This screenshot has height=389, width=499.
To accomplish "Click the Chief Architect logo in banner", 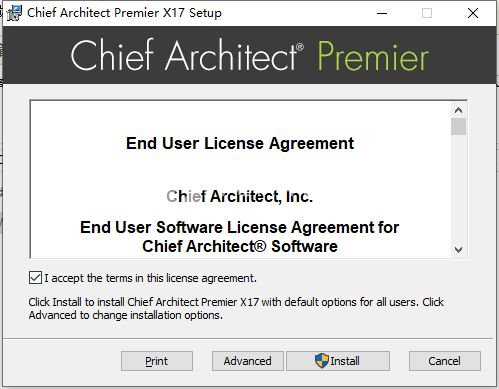I will (187, 55).
